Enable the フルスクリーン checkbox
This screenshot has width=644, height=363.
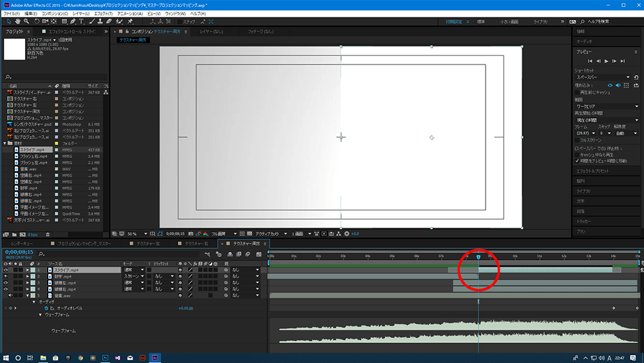[576, 139]
